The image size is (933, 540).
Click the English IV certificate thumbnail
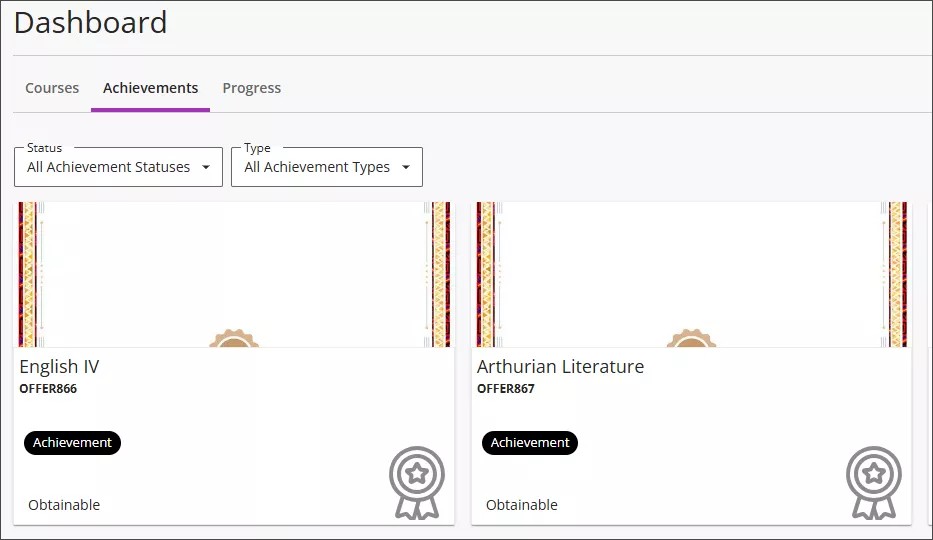coord(234,274)
